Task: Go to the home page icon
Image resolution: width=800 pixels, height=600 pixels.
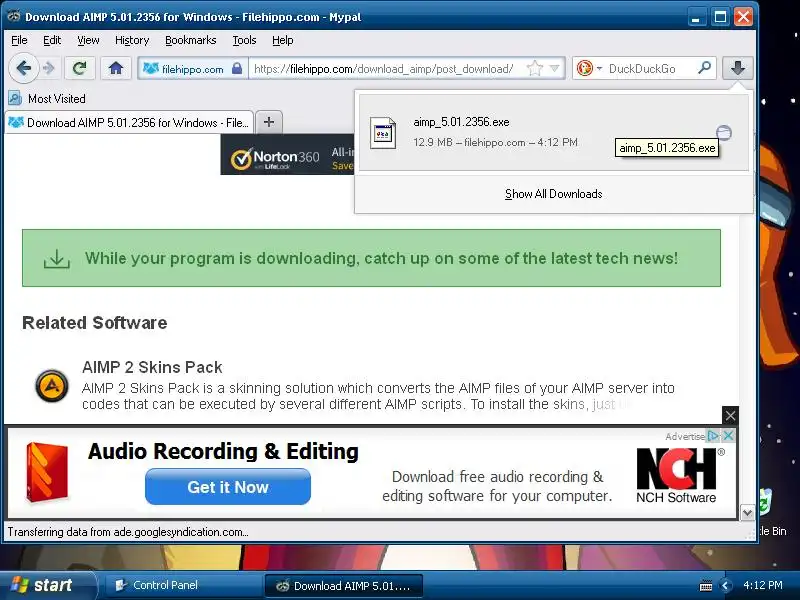Action: pos(116,68)
